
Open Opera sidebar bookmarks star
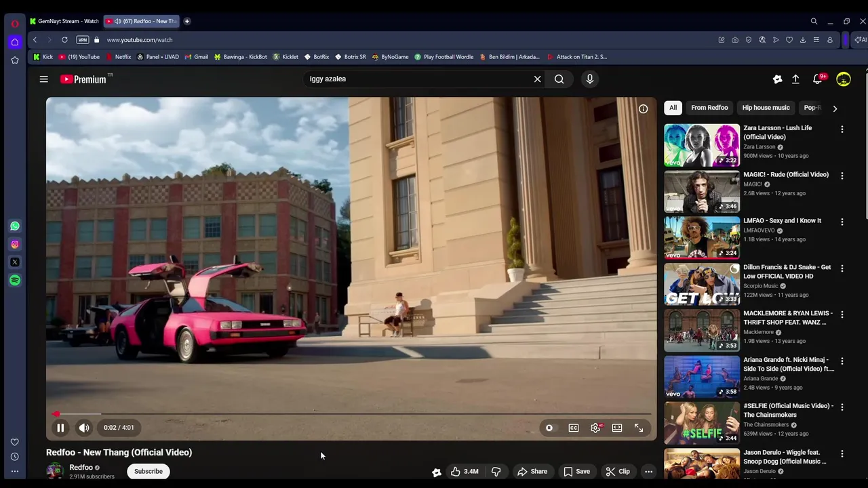tap(15, 60)
